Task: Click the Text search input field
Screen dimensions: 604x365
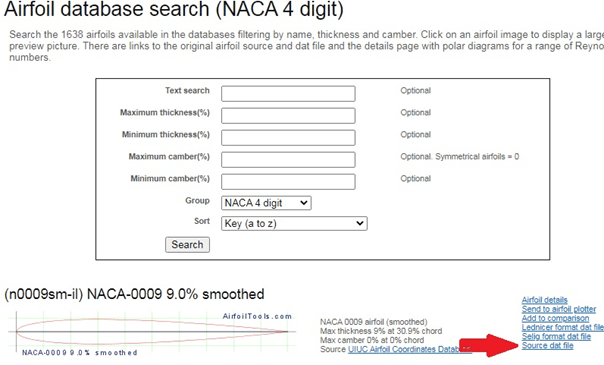Action: pos(288,94)
